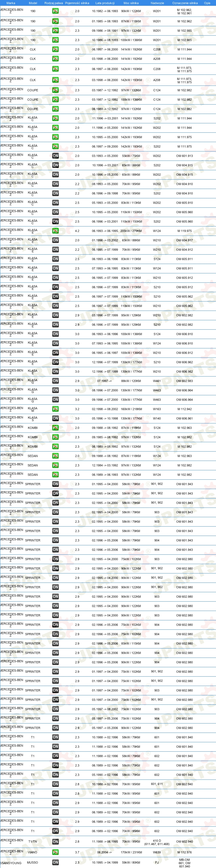Click the ON icon in the T1/TN row
The width and height of the screenshot is (216, 868).
(55, 842)
